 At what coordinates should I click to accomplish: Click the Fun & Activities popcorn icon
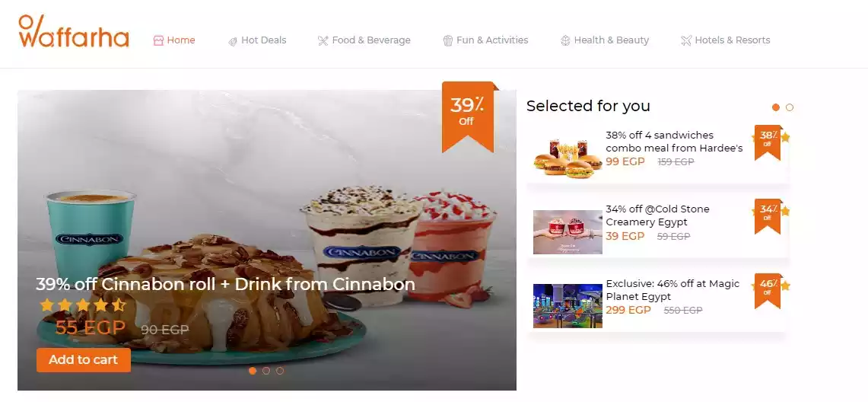448,40
